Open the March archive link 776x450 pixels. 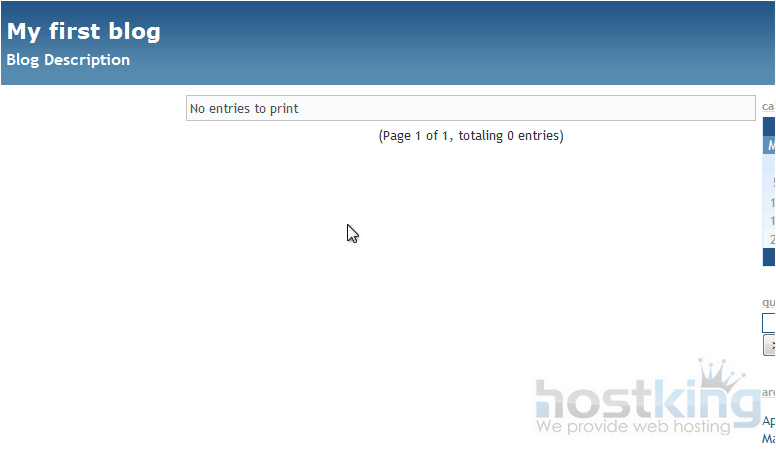click(769, 439)
